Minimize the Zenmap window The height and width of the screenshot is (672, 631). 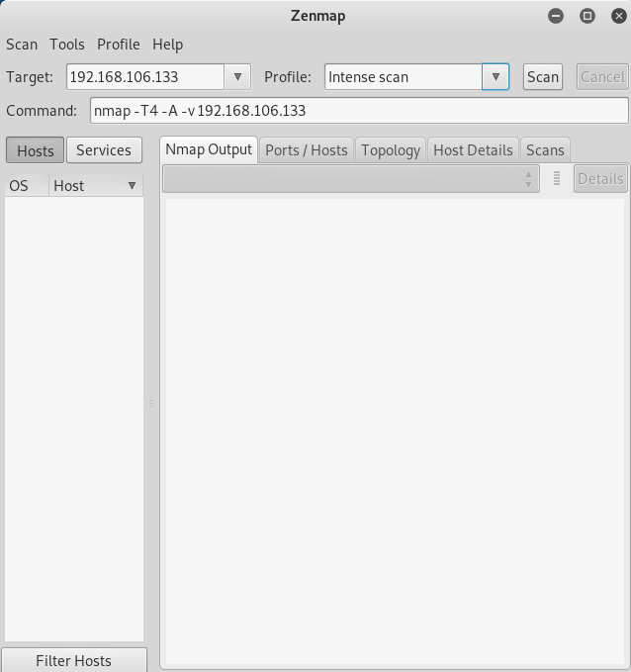(x=556, y=16)
